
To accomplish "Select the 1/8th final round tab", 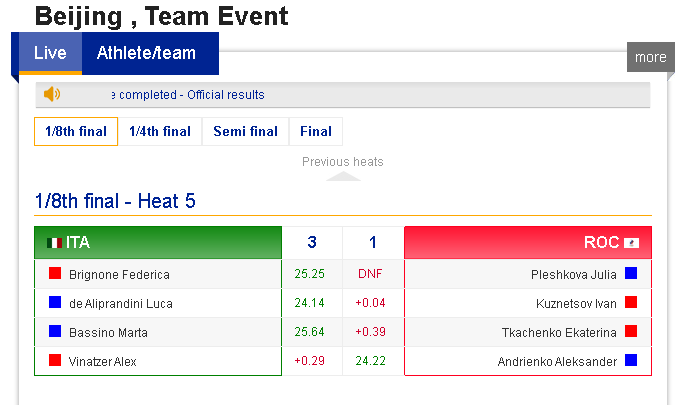I will 76,131.
